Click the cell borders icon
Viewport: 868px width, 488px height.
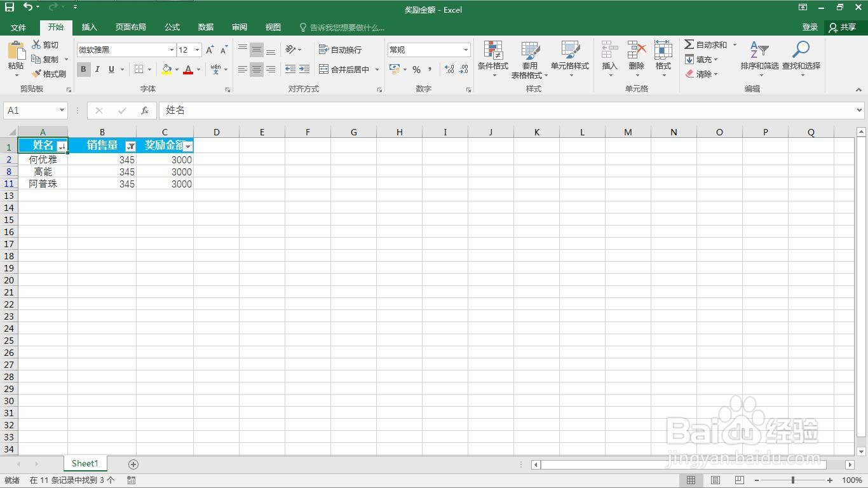click(139, 69)
